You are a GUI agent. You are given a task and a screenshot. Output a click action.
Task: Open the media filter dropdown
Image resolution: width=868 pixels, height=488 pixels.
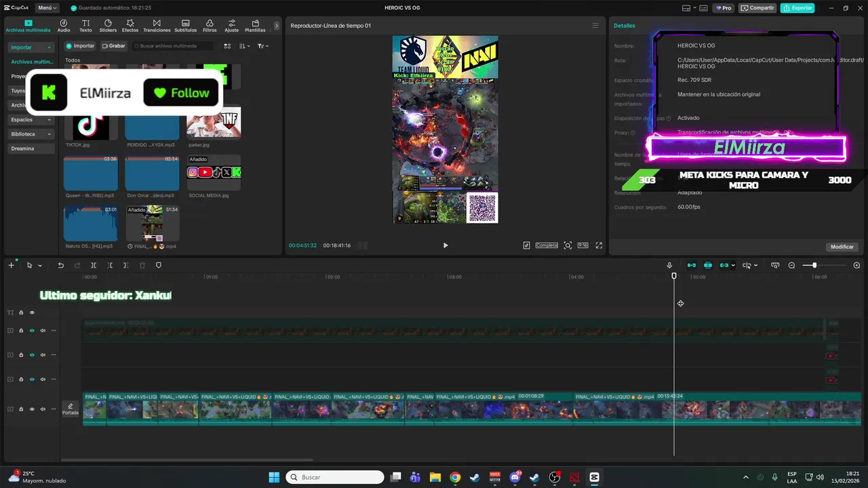263,46
